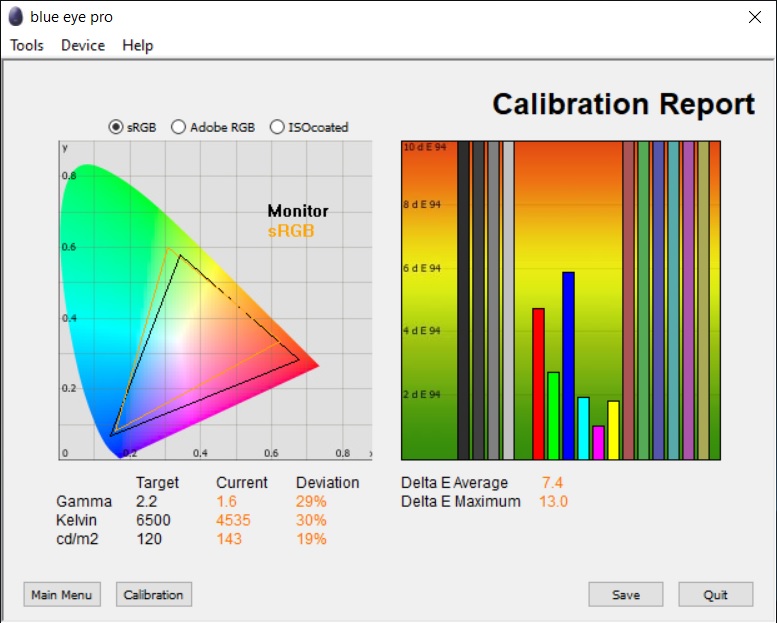Click the blue eye pro title bar icon
Image resolution: width=777 pixels, height=623 pixels.
pos(16,17)
